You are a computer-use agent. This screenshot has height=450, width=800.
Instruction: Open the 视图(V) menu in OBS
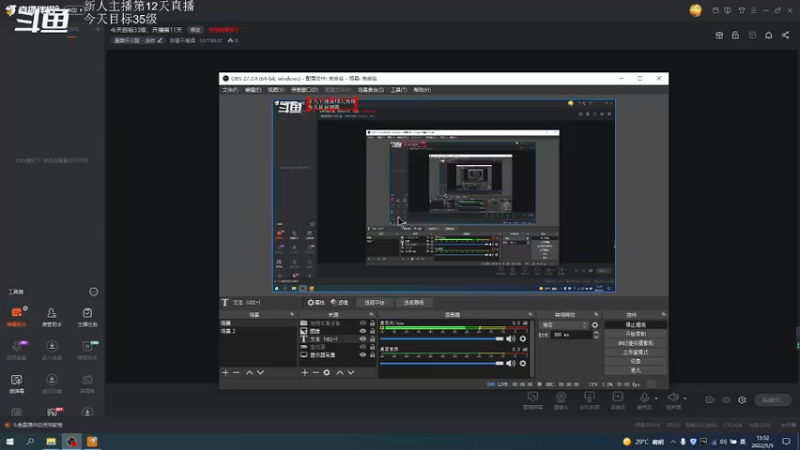pyautogui.click(x=276, y=90)
